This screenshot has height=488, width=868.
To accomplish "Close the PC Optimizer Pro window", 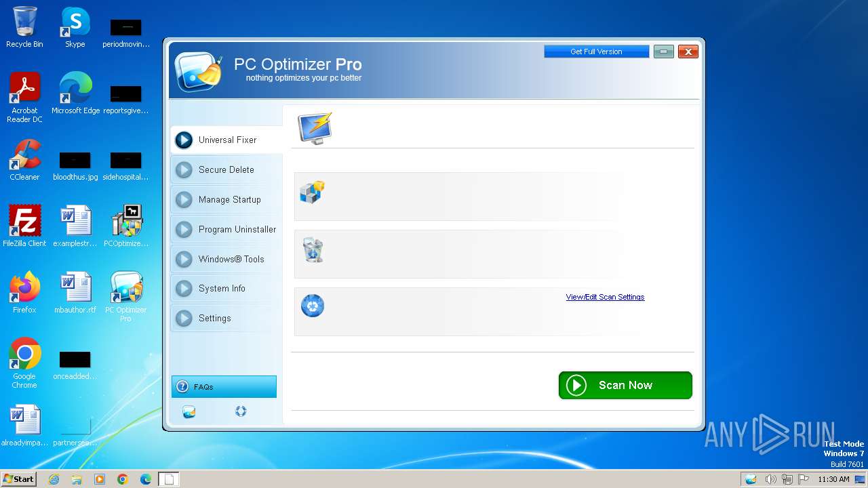I will (688, 52).
